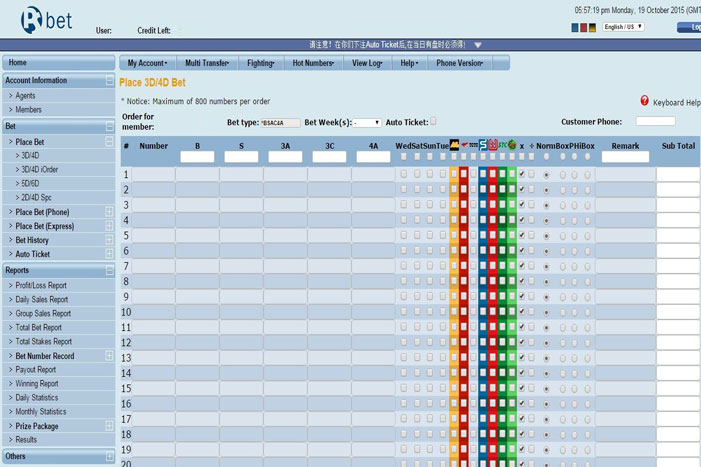Click the green STC lottery header icon
This screenshot has width=701, height=467.
tap(502, 145)
